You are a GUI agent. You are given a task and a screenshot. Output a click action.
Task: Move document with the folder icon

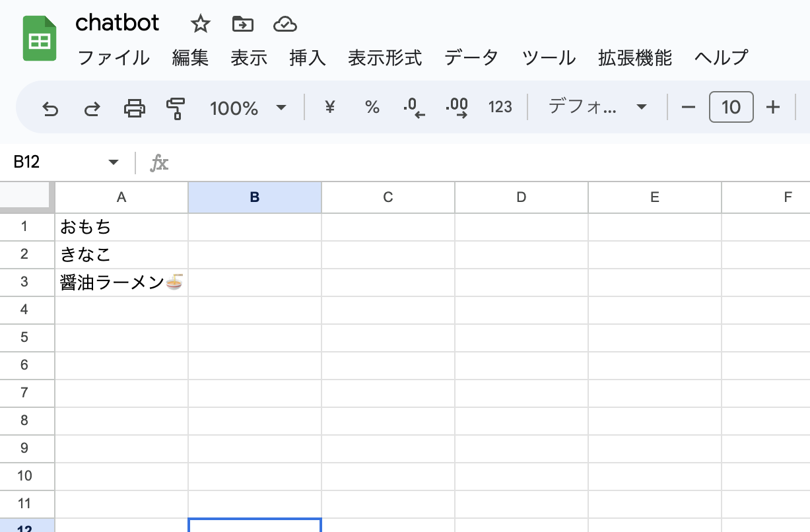tap(243, 24)
